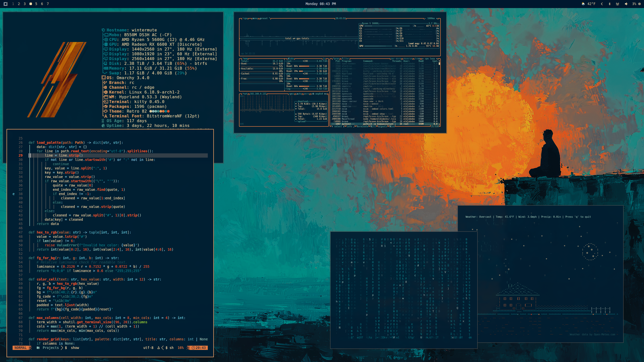Switch to workspace 5 in top bar
644x362 pixels.
pyautogui.click(x=36, y=4)
